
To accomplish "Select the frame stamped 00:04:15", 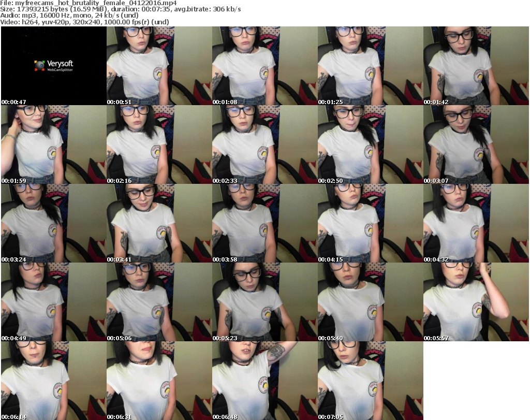I will (x=370, y=223).
